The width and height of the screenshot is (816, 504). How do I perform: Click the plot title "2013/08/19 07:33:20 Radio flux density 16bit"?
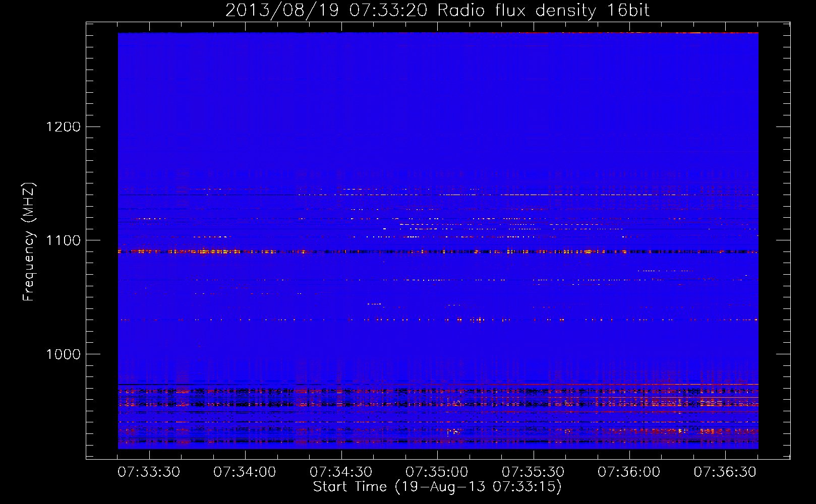[x=437, y=11]
